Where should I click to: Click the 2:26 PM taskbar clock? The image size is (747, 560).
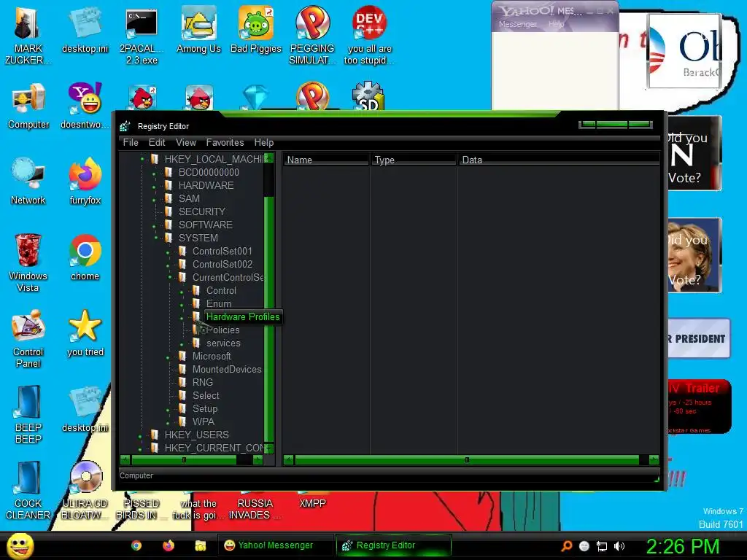(682, 546)
